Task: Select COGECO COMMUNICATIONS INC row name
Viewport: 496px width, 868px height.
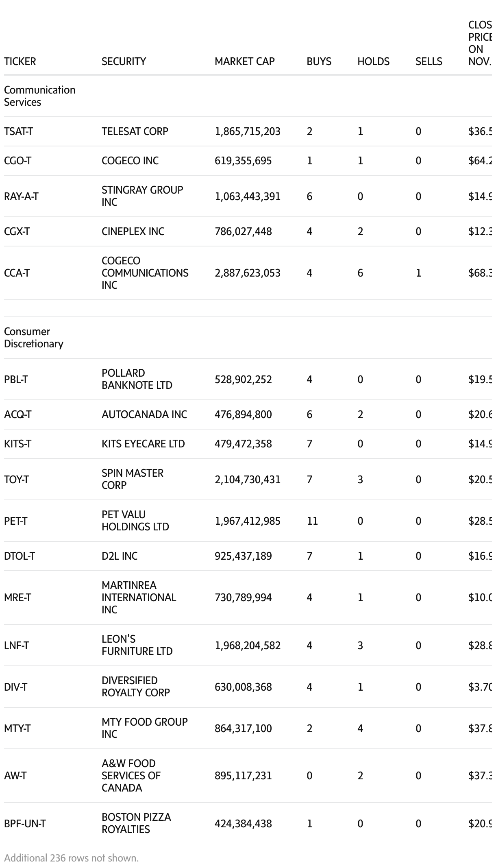Action: [x=145, y=273]
